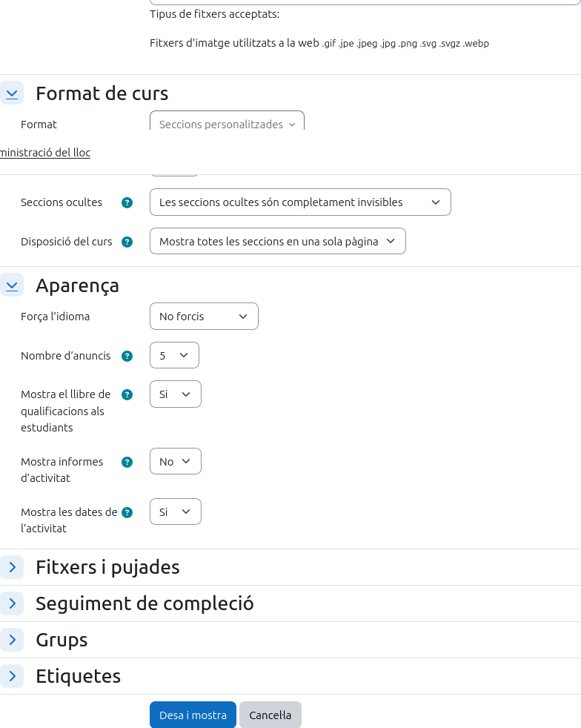Click the Cancel·la button
Image resolution: width=581 pixels, height=728 pixels.
pyautogui.click(x=270, y=715)
